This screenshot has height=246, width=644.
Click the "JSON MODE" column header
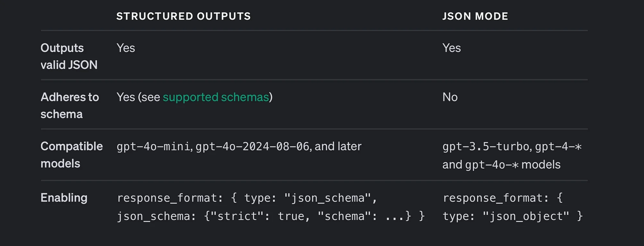(x=475, y=16)
